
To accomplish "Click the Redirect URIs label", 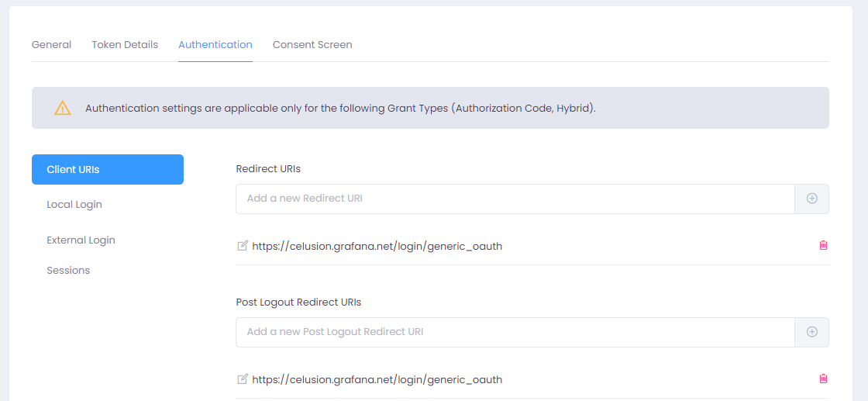I will pyautogui.click(x=268, y=169).
